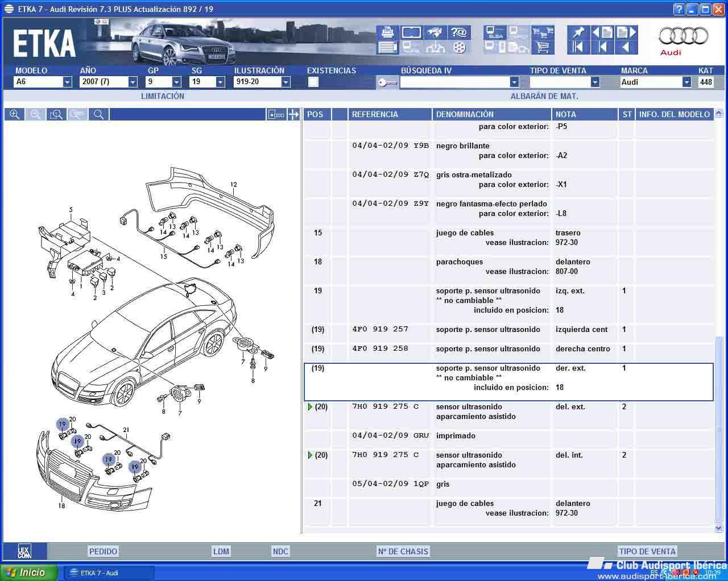728x581 pixels.
Task: Click the Referencia column header
Action: [x=390, y=114]
